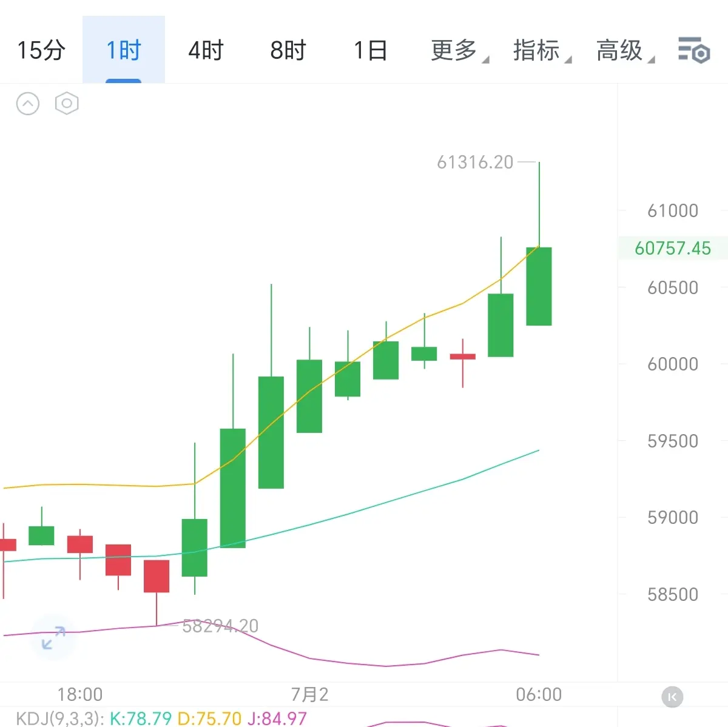The image size is (728, 727).
Task: Click the 18:00 time axis label
Action: click(x=80, y=694)
